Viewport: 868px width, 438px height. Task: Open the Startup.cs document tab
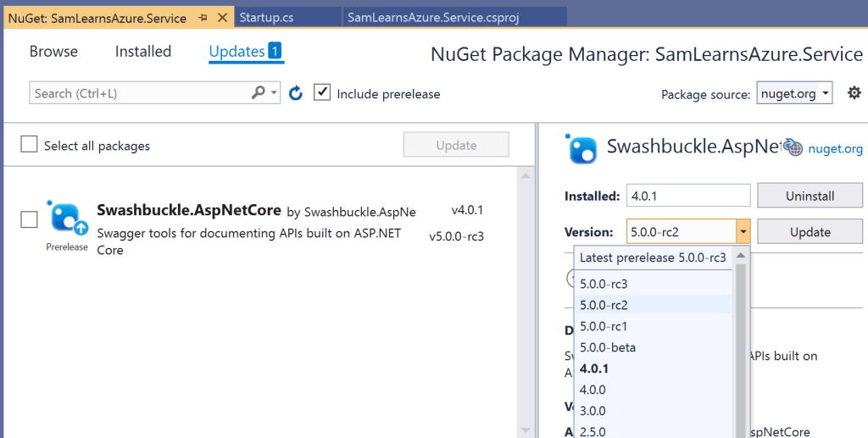(267, 18)
